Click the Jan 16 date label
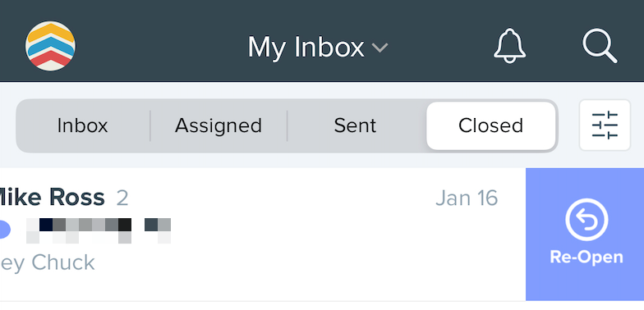Viewport: 644px width, 310px height. pyautogui.click(x=467, y=198)
